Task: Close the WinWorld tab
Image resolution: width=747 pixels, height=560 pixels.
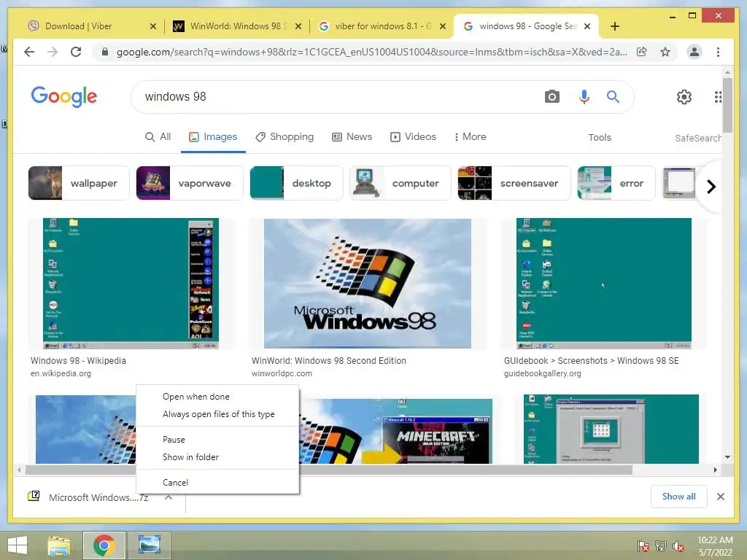Action: [298, 26]
